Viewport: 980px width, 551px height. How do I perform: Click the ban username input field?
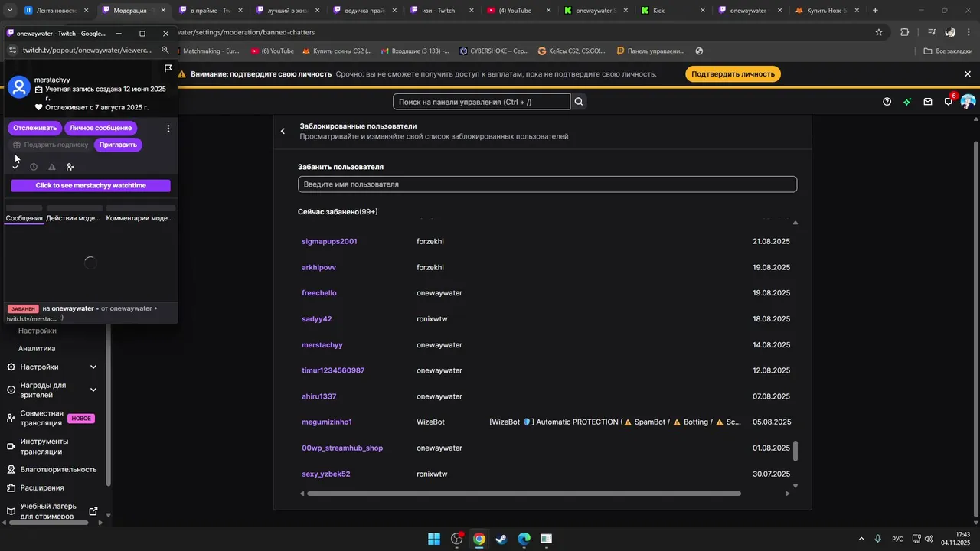tap(547, 184)
